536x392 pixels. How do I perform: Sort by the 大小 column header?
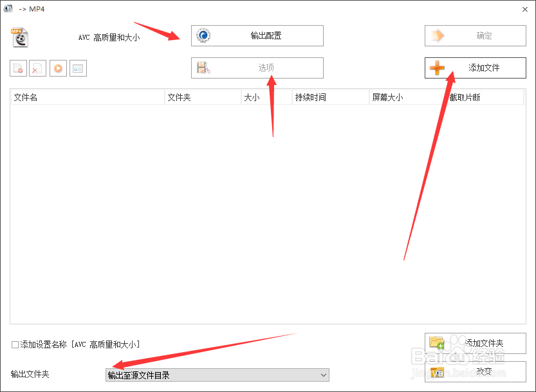coord(266,97)
